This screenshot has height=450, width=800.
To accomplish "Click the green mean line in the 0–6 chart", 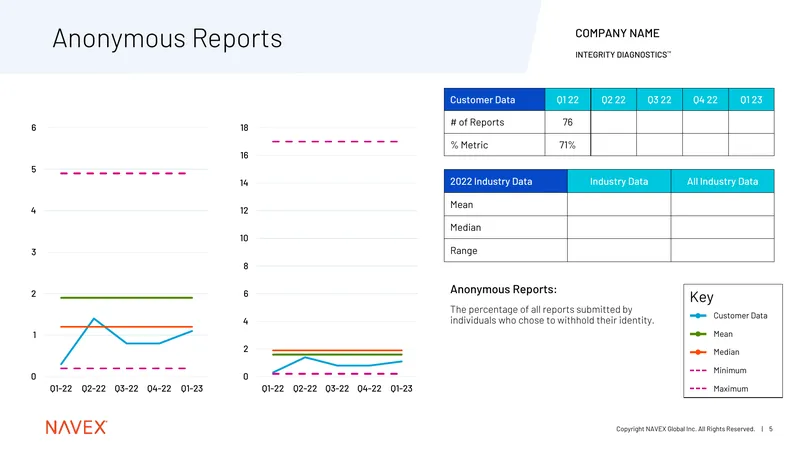I will pyautogui.click(x=127, y=297).
